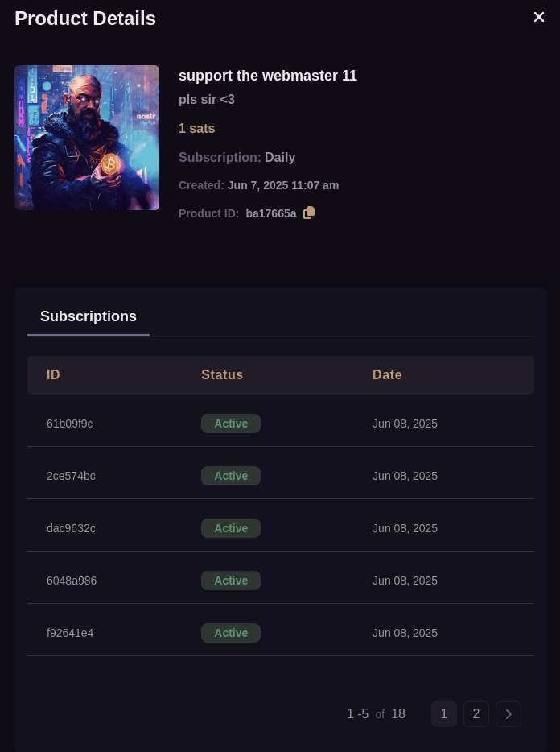Click the 1 sats price label
This screenshot has width=560, height=752.
(197, 128)
